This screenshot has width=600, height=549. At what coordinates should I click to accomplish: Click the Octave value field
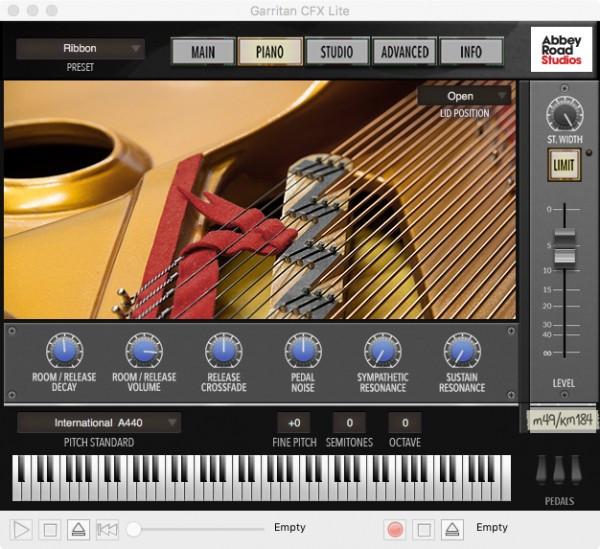tap(405, 423)
